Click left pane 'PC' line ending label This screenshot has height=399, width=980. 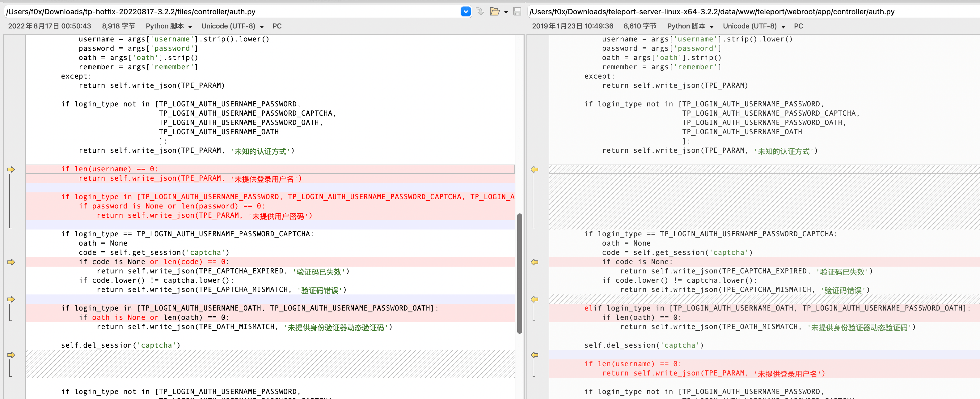(277, 26)
